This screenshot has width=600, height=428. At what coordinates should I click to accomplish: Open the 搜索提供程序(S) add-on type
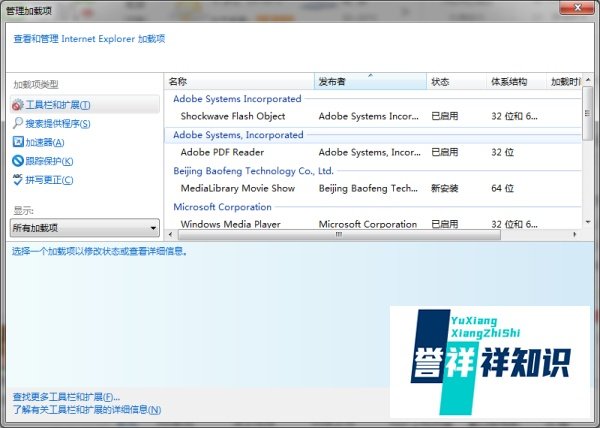58,124
